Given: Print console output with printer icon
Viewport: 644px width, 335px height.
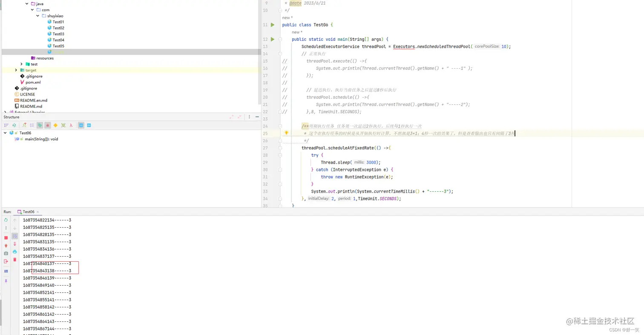Looking at the screenshot, I should click(x=15, y=251).
